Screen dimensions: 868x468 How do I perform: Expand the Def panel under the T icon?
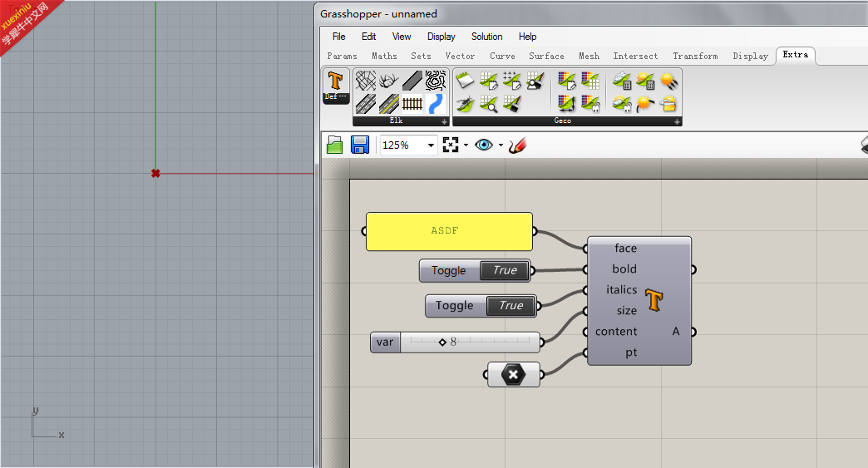point(336,97)
